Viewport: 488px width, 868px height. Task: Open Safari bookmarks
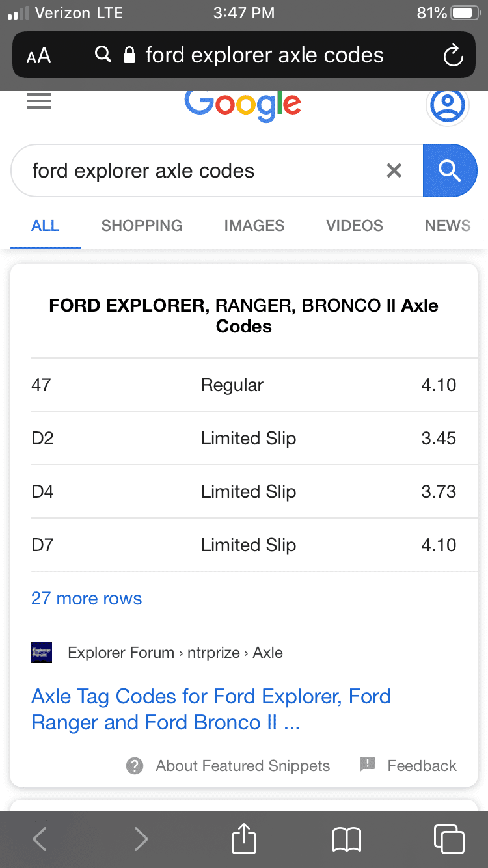click(x=346, y=839)
